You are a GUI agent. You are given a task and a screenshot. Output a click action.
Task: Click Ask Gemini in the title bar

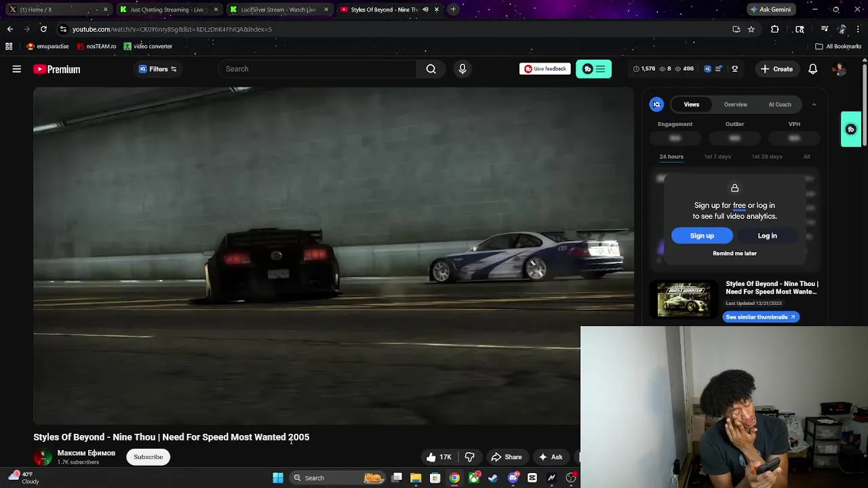tap(770, 9)
